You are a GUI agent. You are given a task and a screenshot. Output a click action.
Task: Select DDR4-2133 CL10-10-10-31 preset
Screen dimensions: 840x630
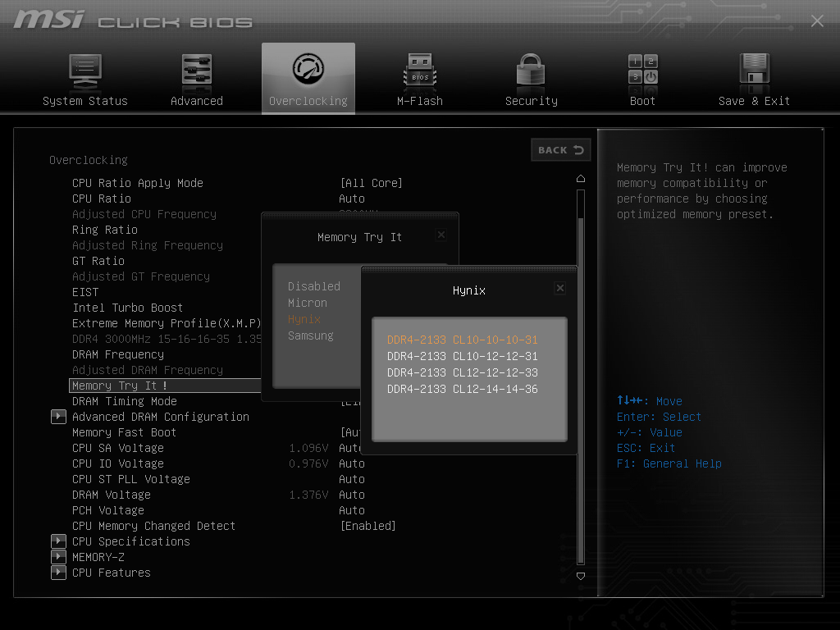click(463, 340)
